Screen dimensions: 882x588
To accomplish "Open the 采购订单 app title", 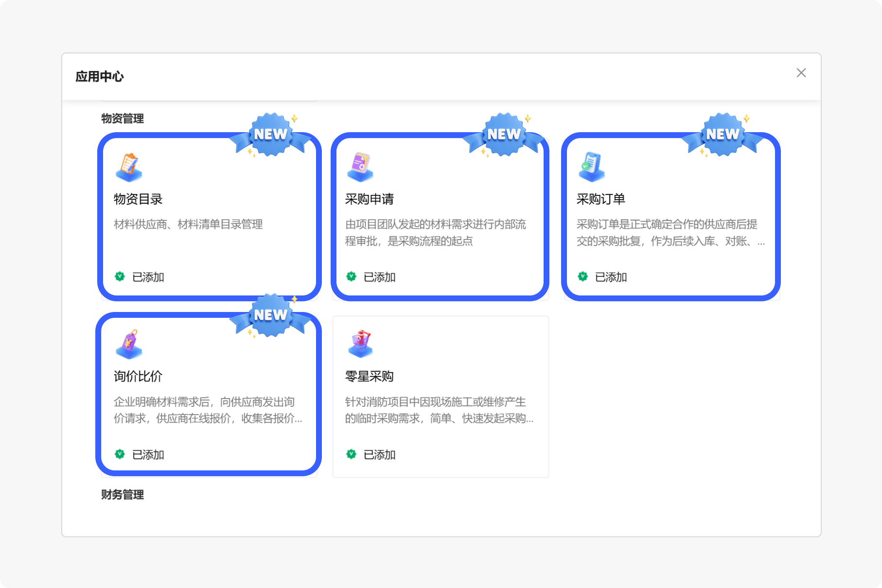I will coord(601,199).
